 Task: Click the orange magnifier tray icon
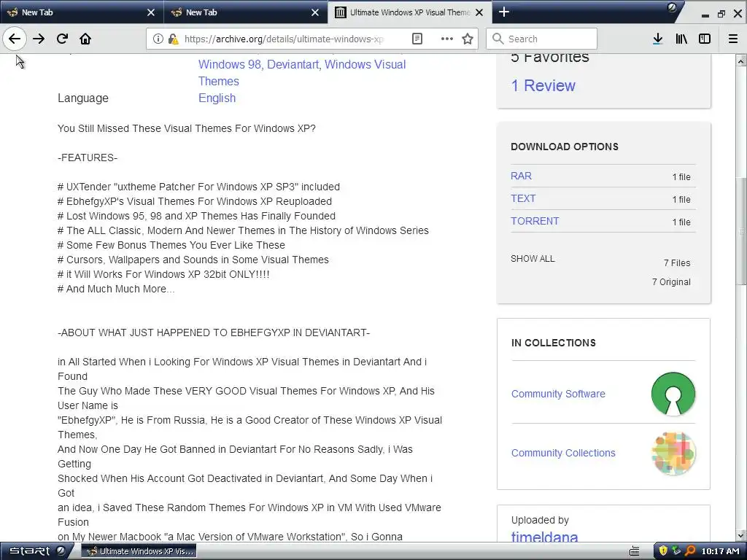pyautogui.click(x=690, y=551)
